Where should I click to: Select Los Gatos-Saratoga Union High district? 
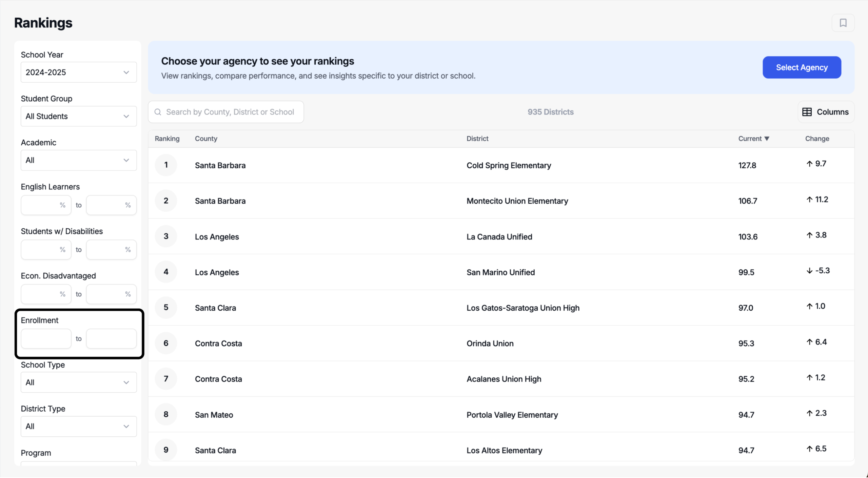tap(523, 308)
